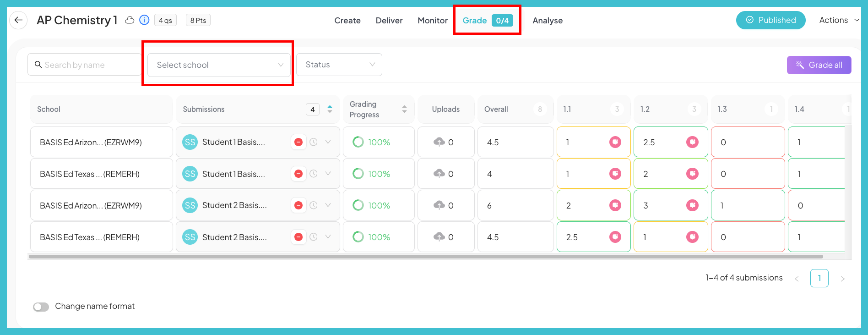Switch to the Monitor tab
The image size is (868, 335).
(x=432, y=21)
